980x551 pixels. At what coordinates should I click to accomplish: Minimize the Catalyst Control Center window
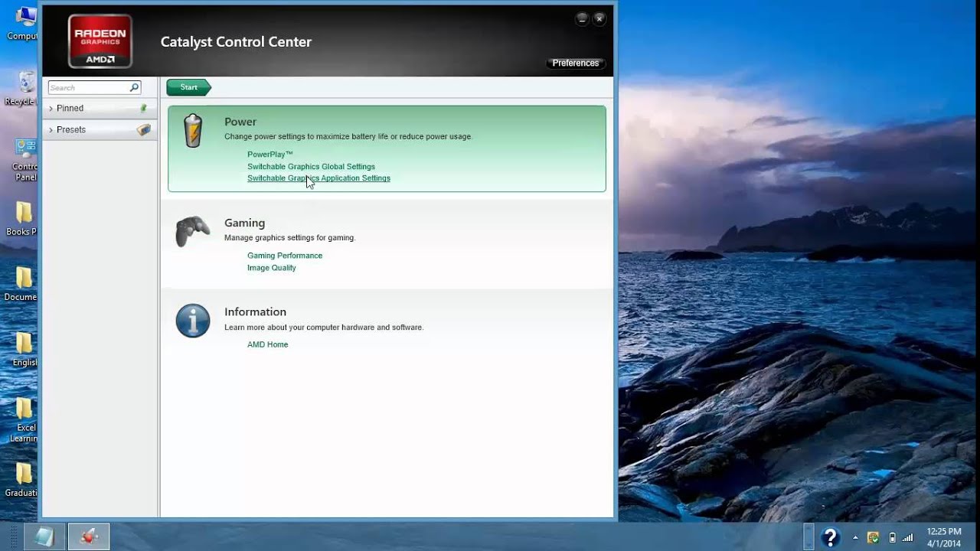(x=582, y=18)
